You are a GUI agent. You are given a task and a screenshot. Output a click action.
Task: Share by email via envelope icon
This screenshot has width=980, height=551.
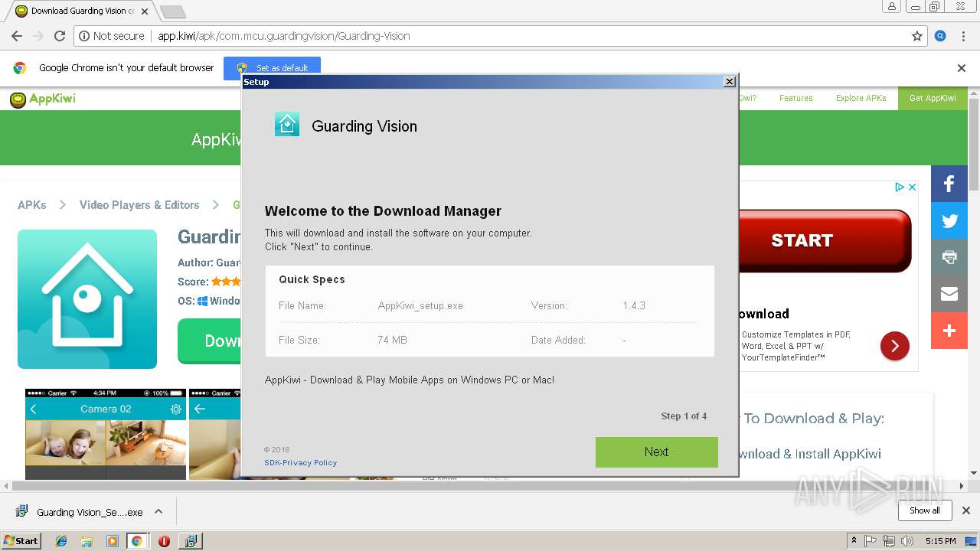click(949, 294)
